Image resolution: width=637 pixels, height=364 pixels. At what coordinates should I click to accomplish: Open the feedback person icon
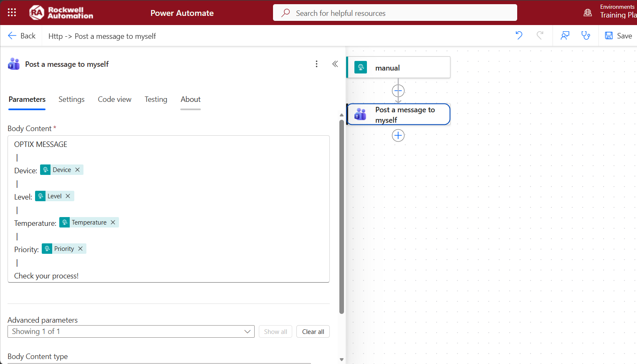click(x=565, y=35)
